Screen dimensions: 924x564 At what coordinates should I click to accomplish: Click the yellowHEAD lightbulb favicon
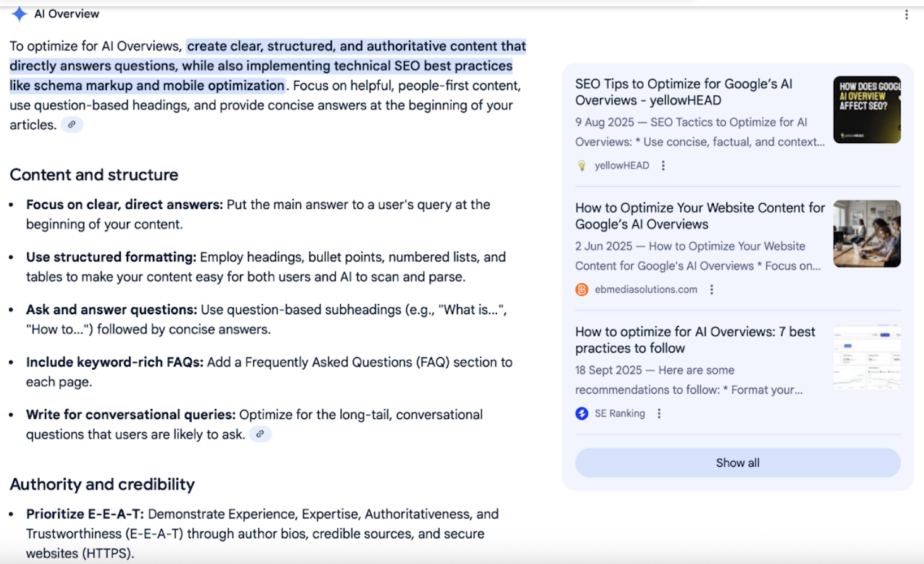click(x=582, y=165)
